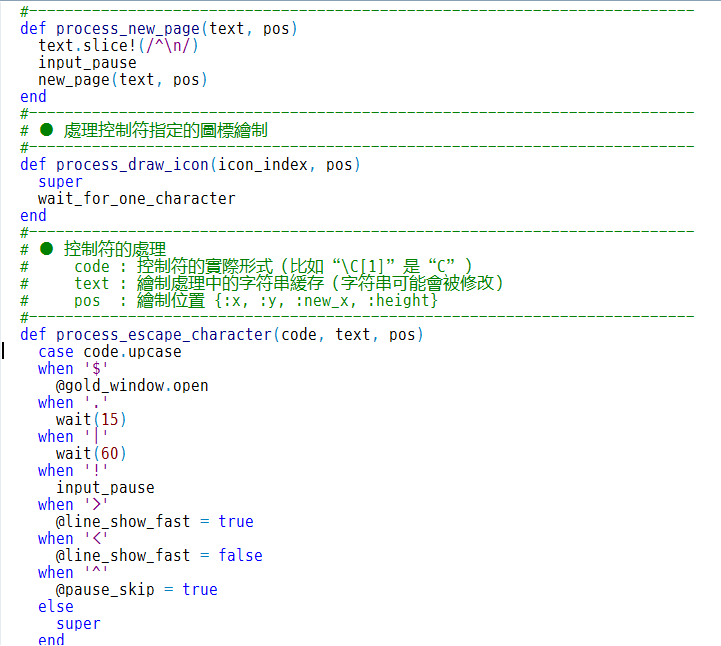
Task: Click the "when '|'" line
Action: [73, 437]
